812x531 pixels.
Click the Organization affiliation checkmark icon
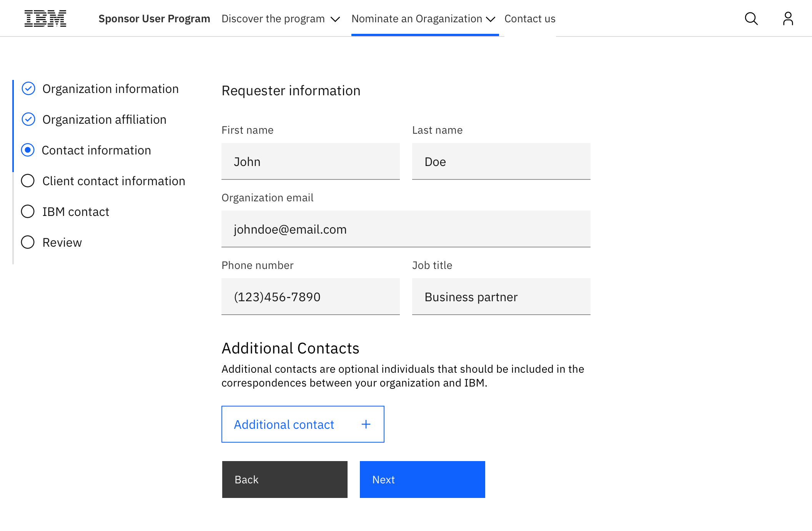click(28, 119)
